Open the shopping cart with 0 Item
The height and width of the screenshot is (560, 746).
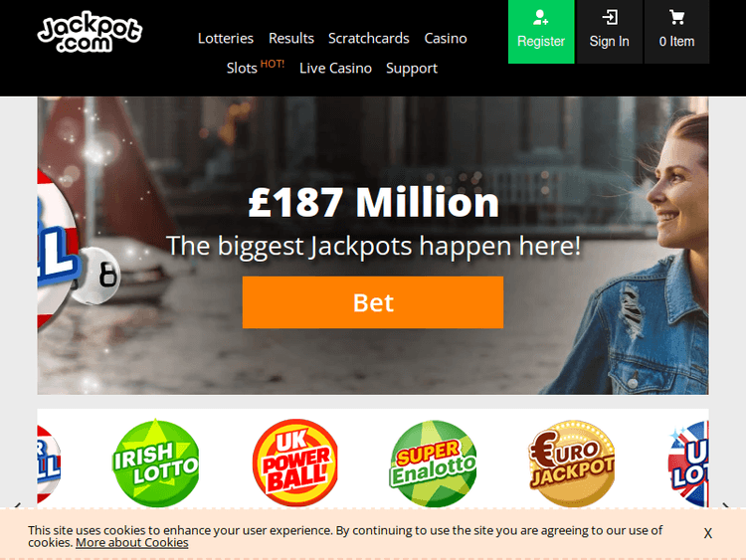click(676, 32)
